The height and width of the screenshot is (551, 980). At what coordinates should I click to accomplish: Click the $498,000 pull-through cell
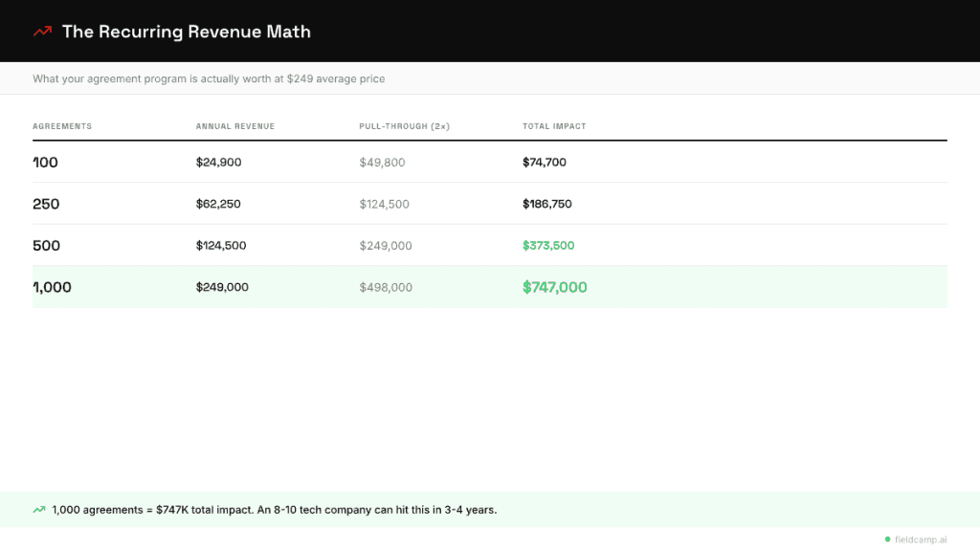coord(386,287)
